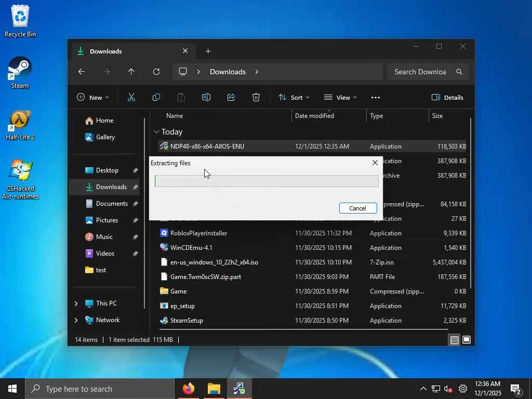This screenshot has width=532, height=399.
Task: Open the View dropdown menu
Action: coord(340,97)
